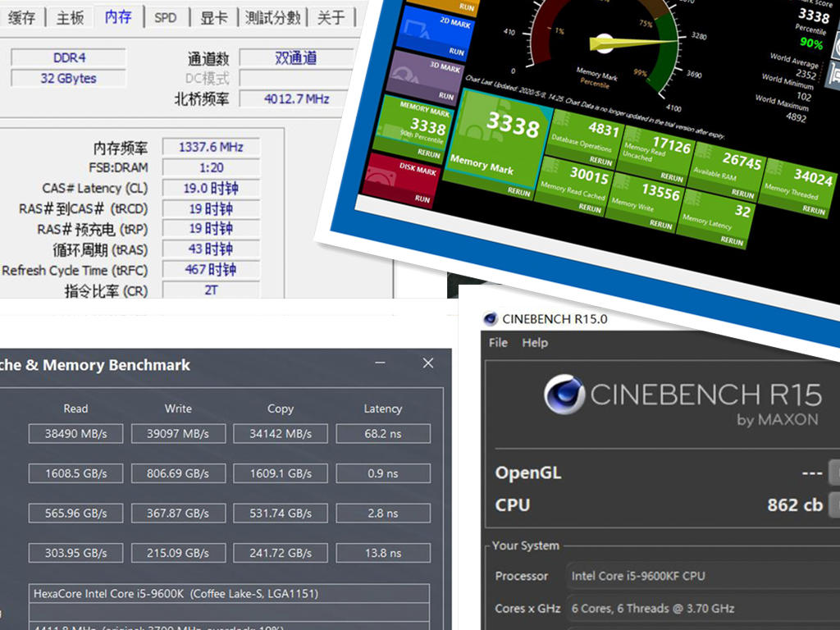This screenshot has width=840, height=630.
Task: Click the 13.8 ns latency field
Action: (383, 553)
